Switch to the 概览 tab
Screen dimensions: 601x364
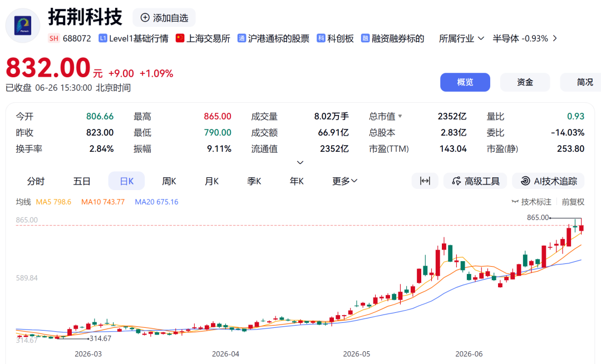[x=465, y=82]
